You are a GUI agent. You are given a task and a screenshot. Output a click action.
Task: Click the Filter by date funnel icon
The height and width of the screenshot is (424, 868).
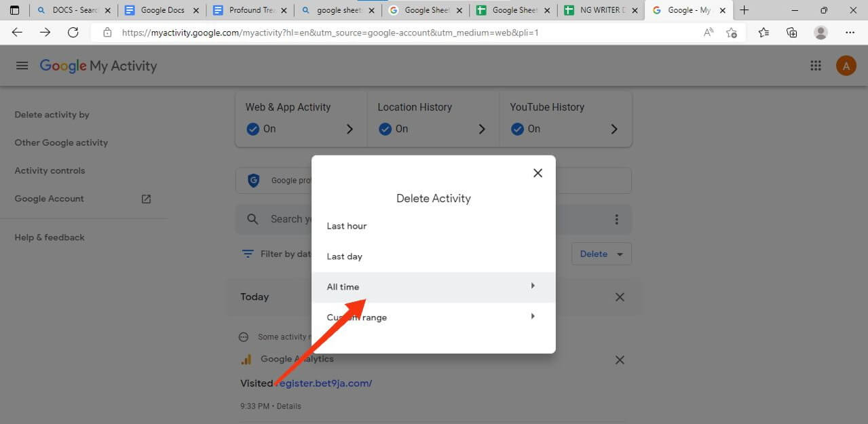(247, 254)
